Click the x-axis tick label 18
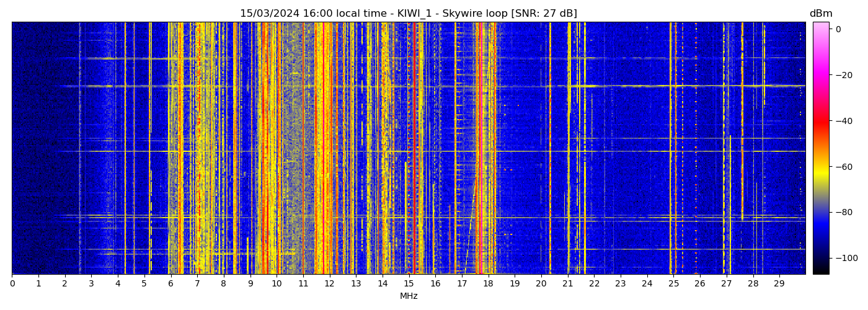The width and height of the screenshot is (868, 310). coord(489,283)
